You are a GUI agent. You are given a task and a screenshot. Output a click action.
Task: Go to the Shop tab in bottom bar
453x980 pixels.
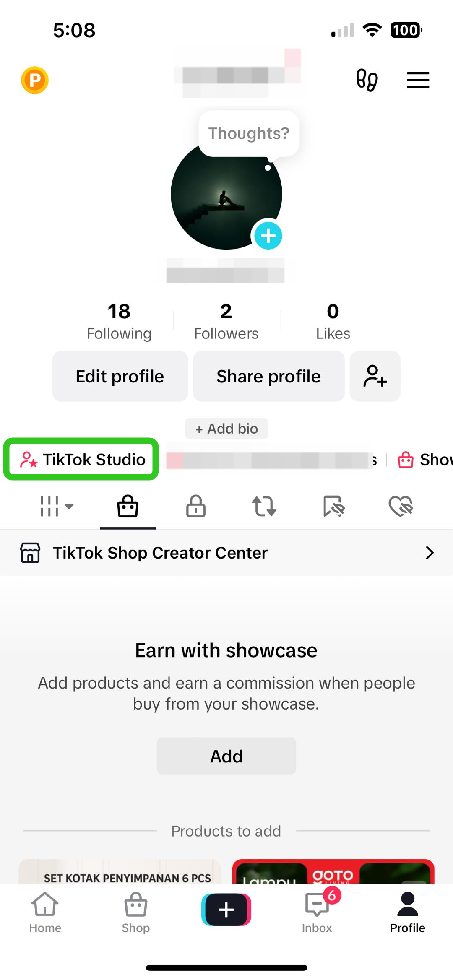pos(135,912)
